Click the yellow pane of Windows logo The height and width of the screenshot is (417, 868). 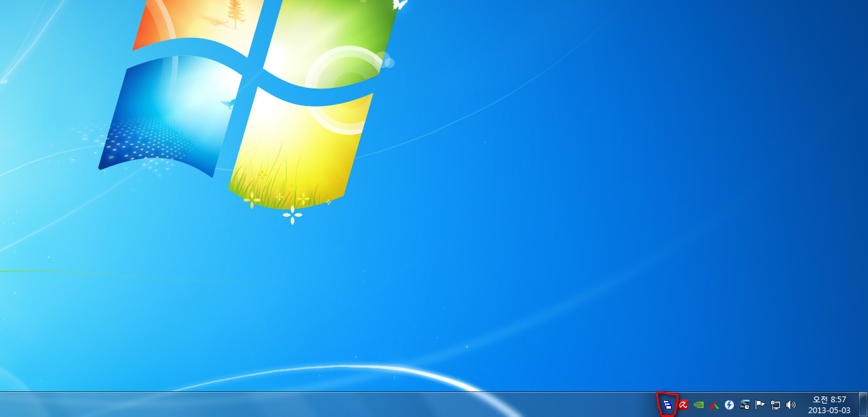[295, 148]
